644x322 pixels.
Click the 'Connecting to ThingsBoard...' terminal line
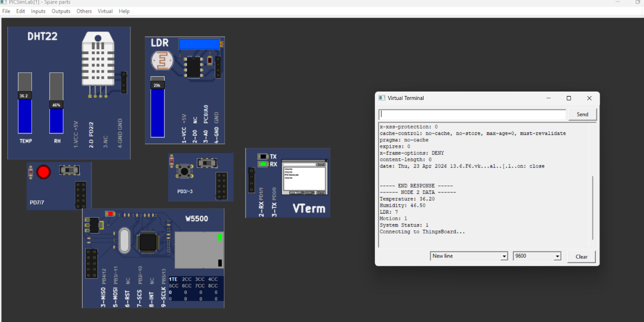click(x=422, y=231)
